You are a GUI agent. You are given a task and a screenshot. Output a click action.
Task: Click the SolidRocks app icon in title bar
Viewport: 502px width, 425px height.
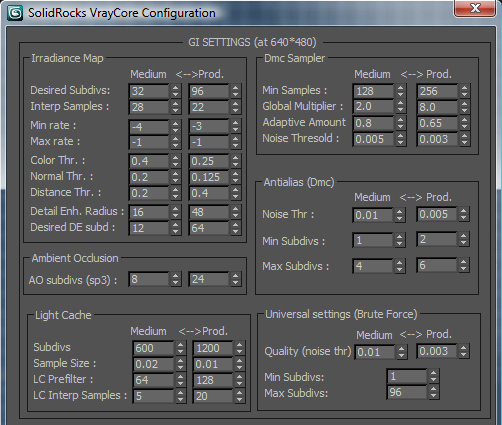tap(15, 13)
